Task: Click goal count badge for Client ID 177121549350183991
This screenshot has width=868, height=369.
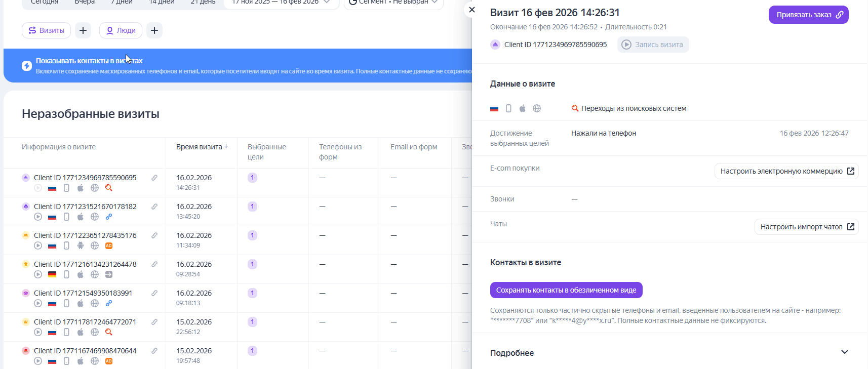Action: click(x=252, y=293)
